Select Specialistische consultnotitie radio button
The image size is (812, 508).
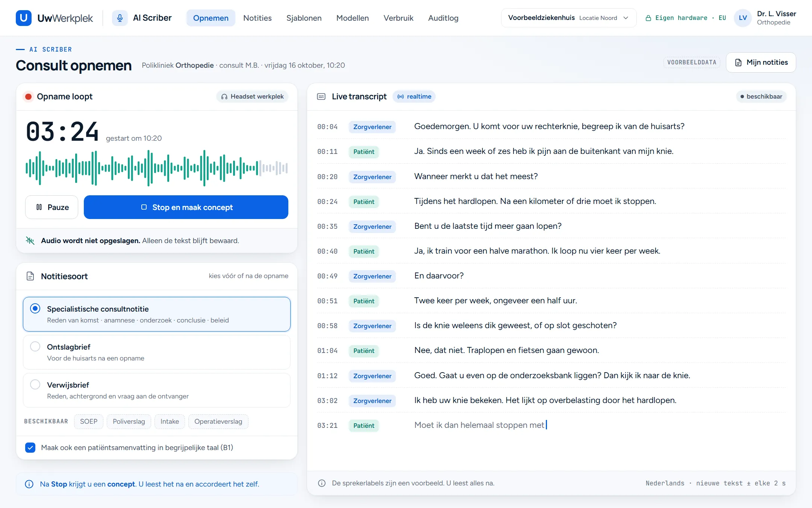(35, 309)
